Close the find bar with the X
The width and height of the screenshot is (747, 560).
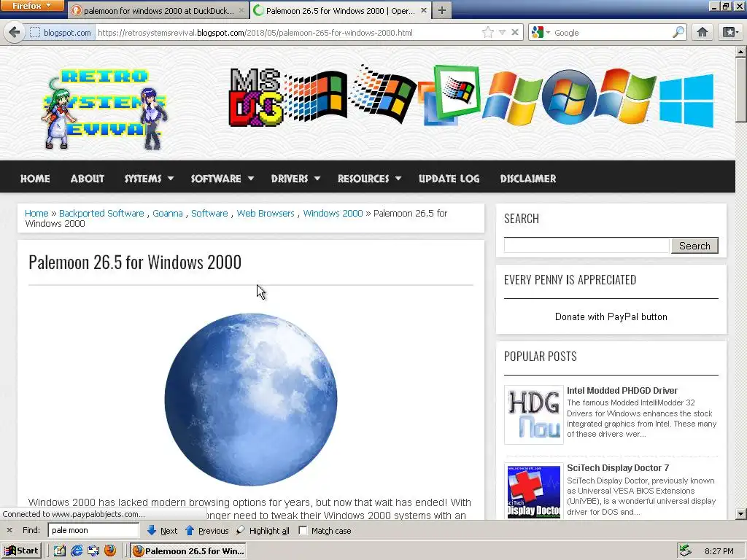coord(9,530)
